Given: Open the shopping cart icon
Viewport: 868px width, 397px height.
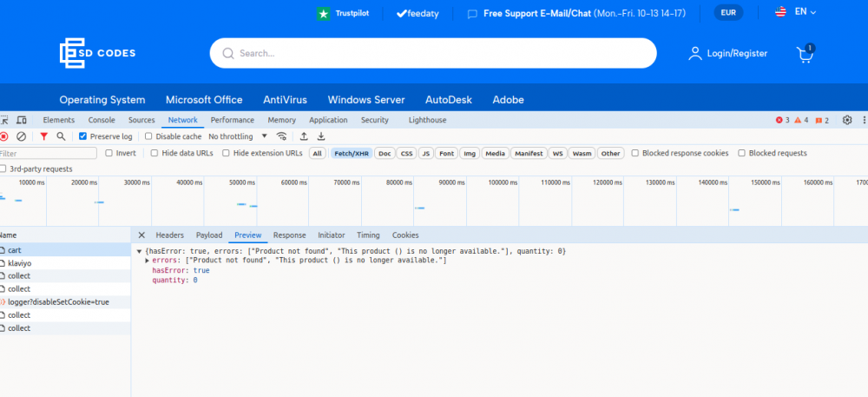Looking at the screenshot, I should [805, 54].
